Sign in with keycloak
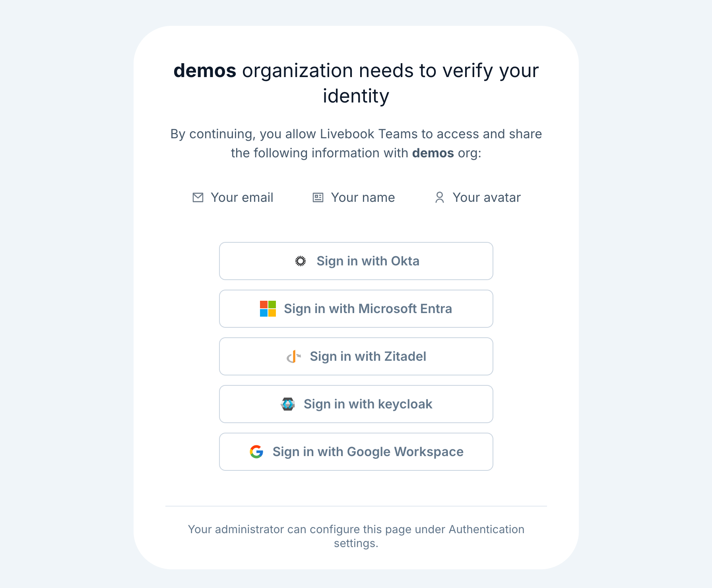Image resolution: width=712 pixels, height=588 pixels. coord(368,404)
